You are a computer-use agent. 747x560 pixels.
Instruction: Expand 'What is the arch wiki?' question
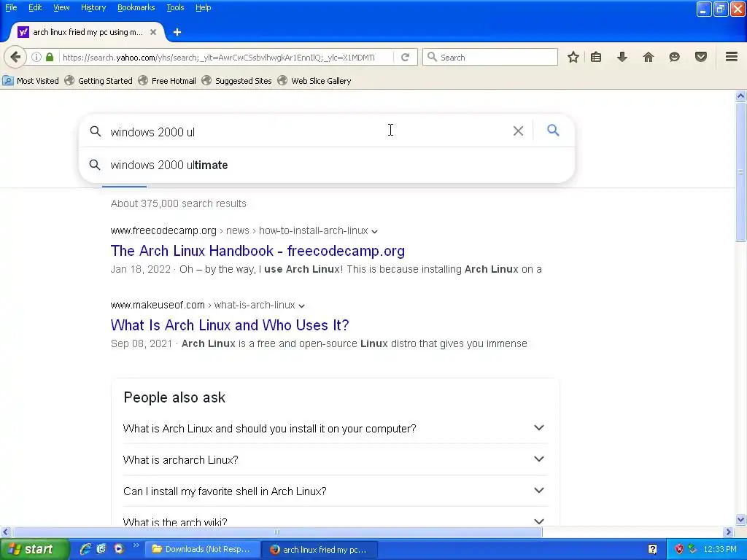pyautogui.click(x=336, y=519)
